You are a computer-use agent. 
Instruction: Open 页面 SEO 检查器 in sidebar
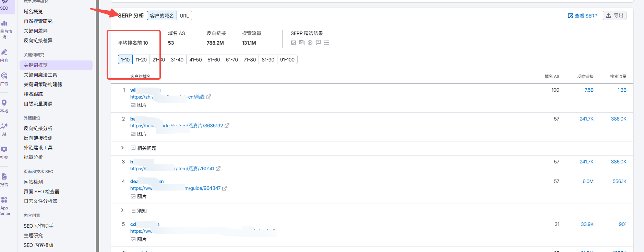click(41, 192)
